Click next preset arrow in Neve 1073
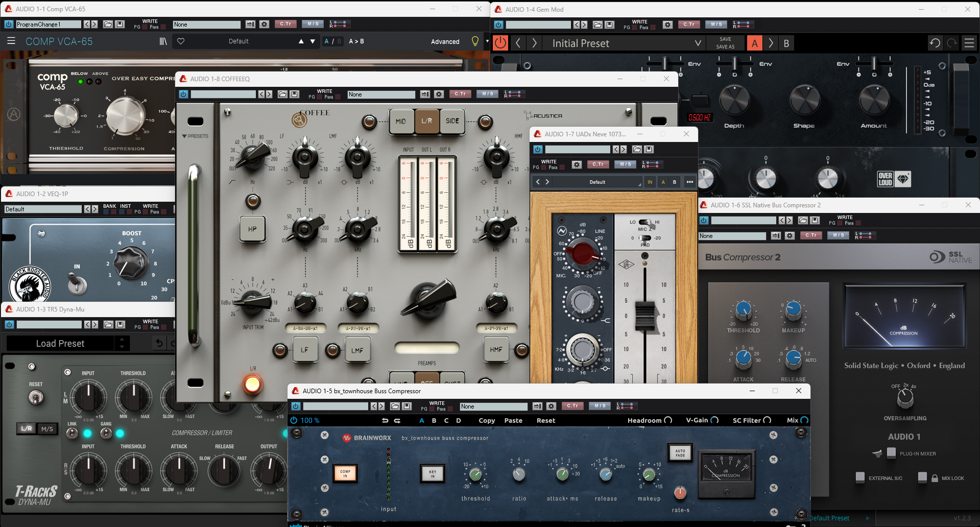980x527 pixels. tap(547, 182)
